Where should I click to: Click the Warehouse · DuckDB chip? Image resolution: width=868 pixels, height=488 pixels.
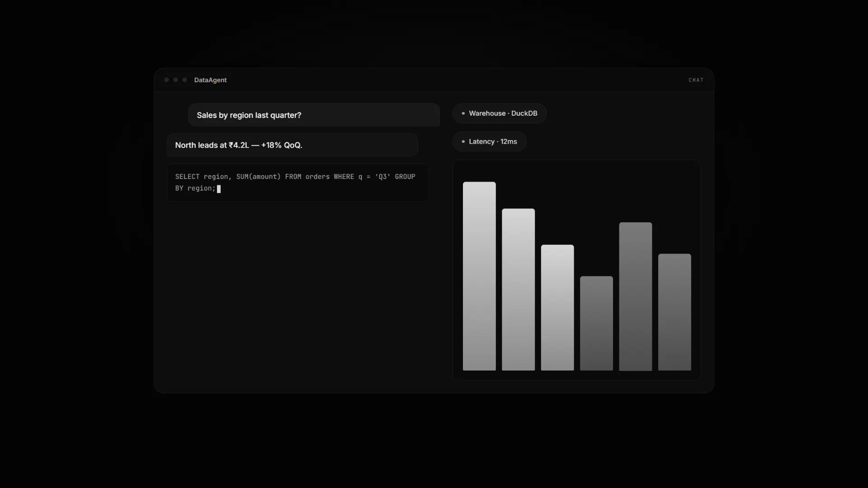[x=499, y=113]
